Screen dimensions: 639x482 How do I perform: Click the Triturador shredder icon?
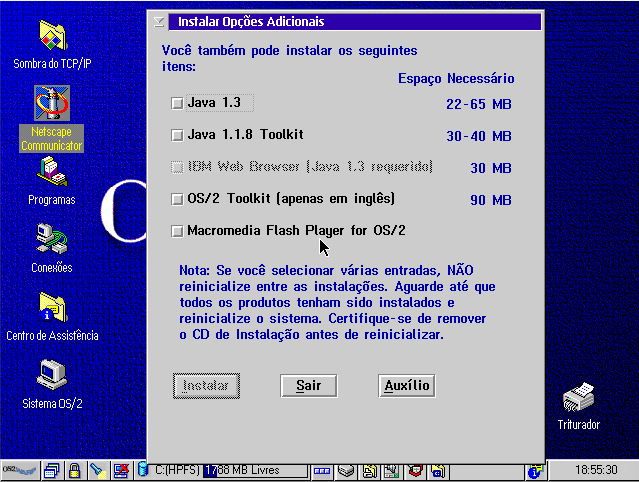click(579, 398)
